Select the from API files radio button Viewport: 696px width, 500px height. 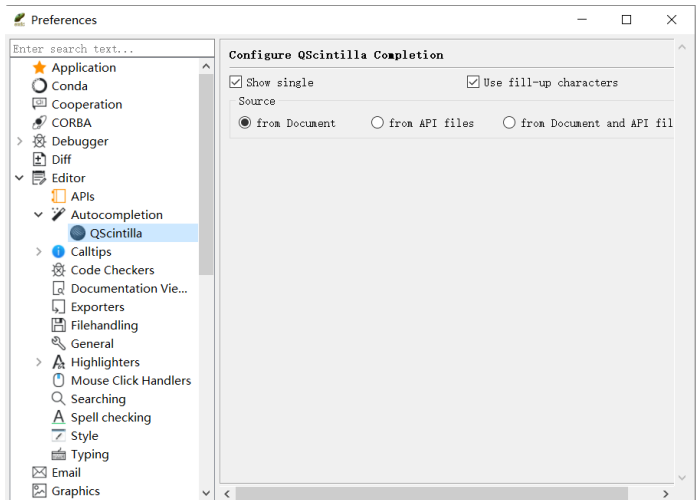[377, 122]
